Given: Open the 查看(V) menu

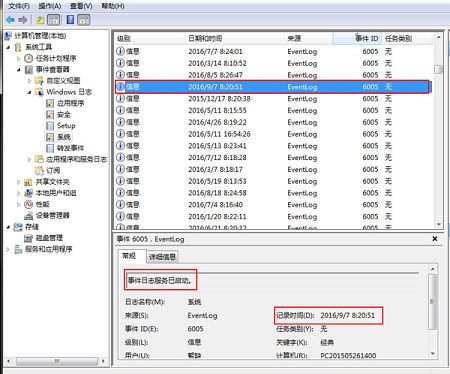Looking at the screenshot, I should click(x=81, y=6).
